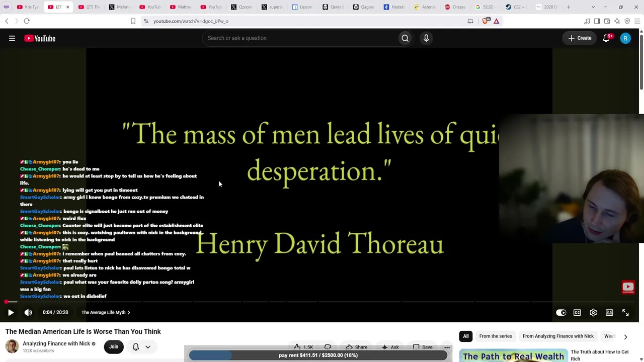Close the active YouTube tab
This screenshot has height=362, width=644.
(67, 7)
